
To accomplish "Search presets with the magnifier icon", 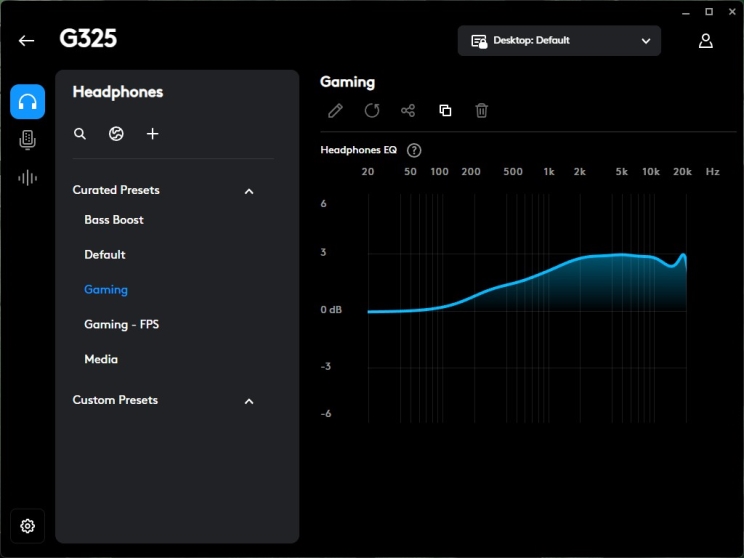I will [x=80, y=134].
